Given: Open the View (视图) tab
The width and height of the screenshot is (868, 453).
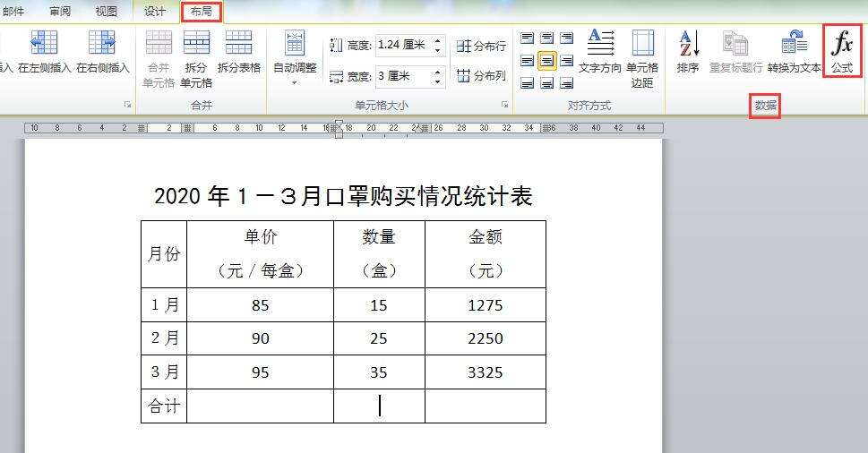Looking at the screenshot, I should [x=106, y=11].
